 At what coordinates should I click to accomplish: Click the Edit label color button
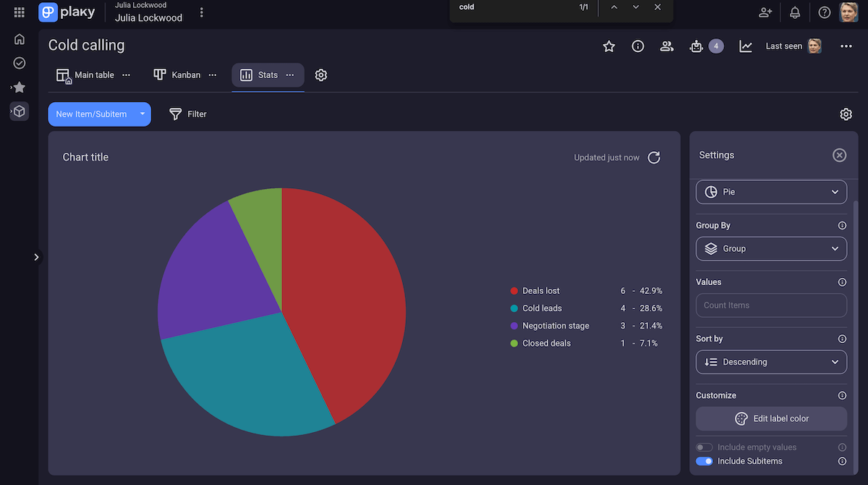point(771,418)
